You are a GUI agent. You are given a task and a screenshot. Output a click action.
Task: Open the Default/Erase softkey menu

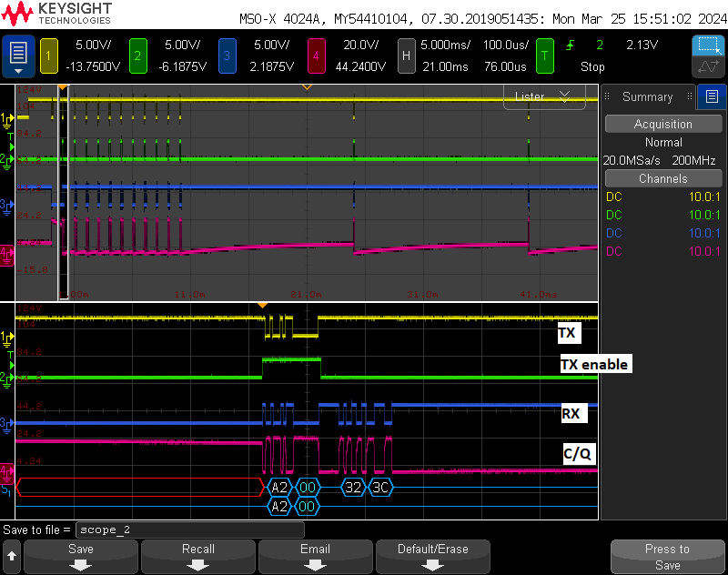[x=433, y=557]
